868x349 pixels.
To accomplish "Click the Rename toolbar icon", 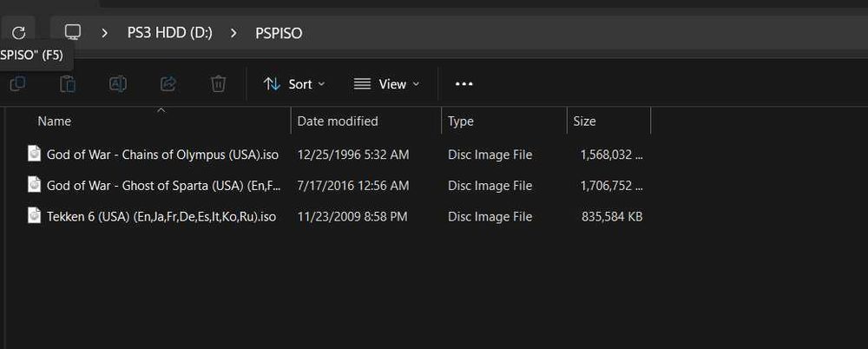I will (118, 83).
